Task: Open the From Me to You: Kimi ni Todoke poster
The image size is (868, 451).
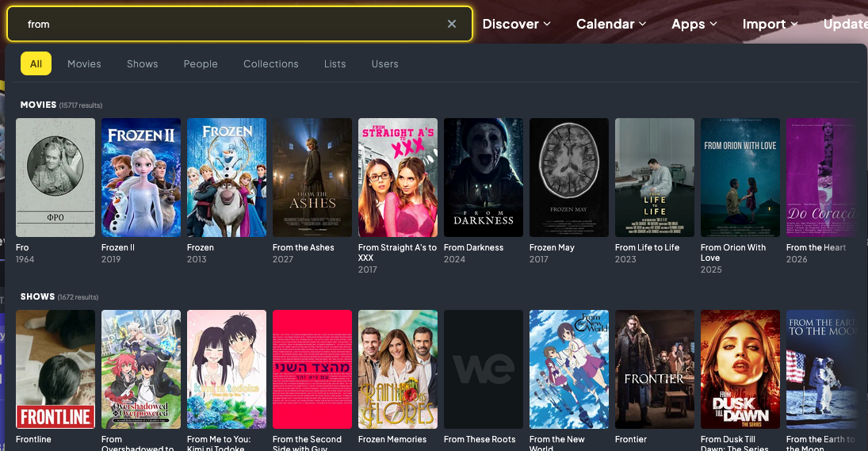Action: click(227, 369)
